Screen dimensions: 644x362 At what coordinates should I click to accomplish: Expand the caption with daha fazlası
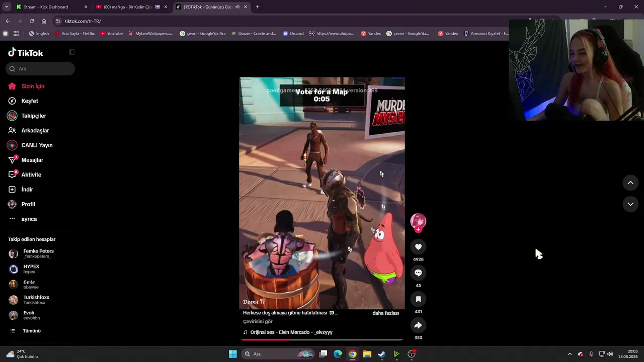coord(385,313)
